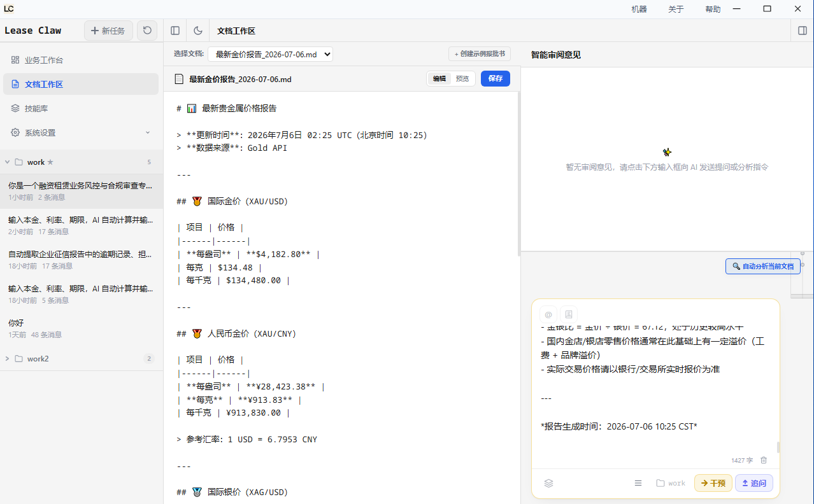Select the work folder in chat box
814x504 pixels.
point(671,483)
